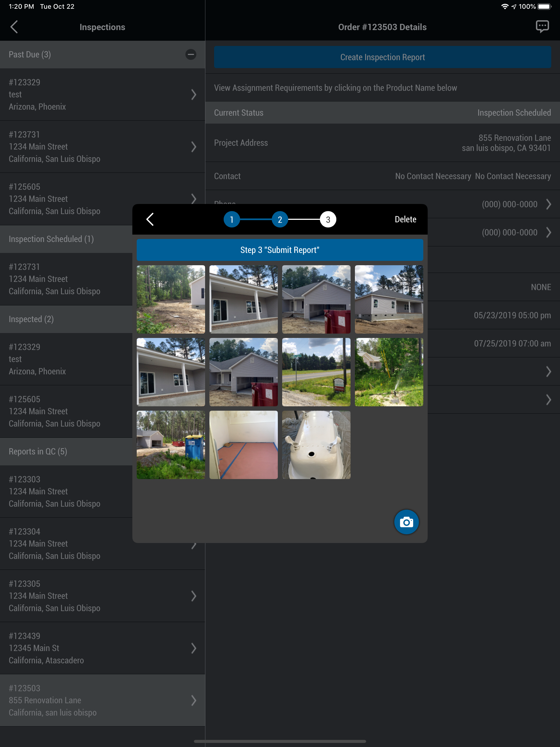Open the row chevron below 07/25/2019

click(549, 372)
